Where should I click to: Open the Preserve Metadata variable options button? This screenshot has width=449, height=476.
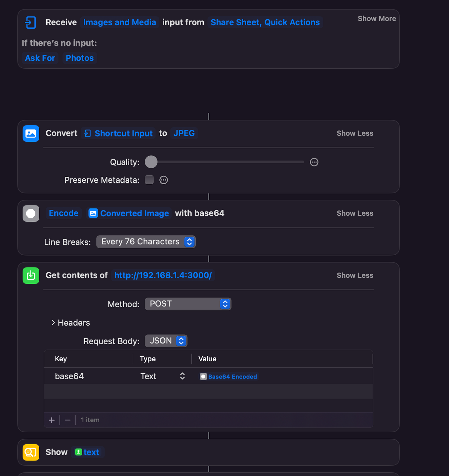(x=164, y=180)
